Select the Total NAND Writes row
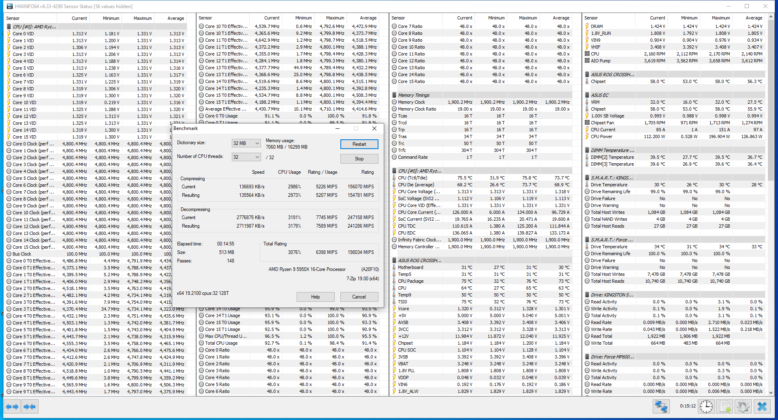 click(674, 219)
